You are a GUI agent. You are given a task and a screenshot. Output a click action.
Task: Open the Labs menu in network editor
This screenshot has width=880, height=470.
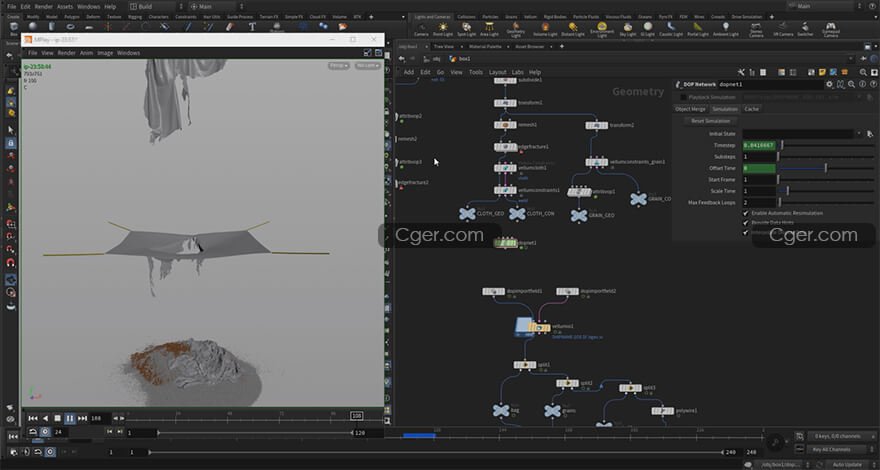pos(517,72)
